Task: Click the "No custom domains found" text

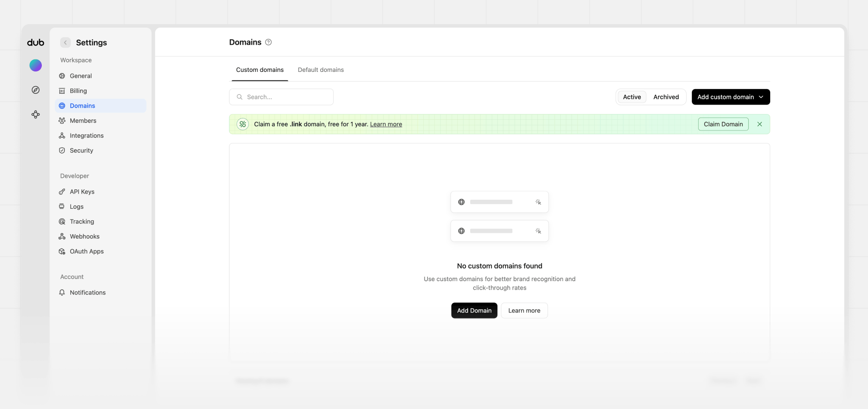Action: coord(500,266)
